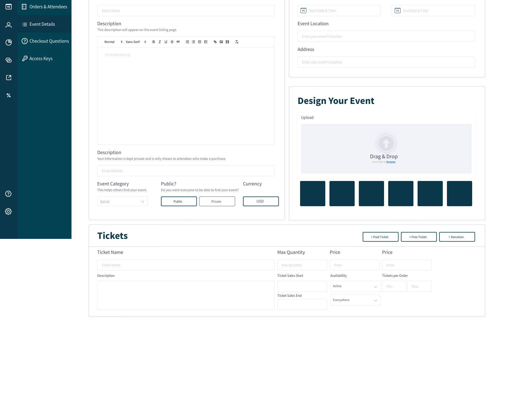Viewport: 532px width, 416px height.
Task: Go to Event Details in the sidebar
Action: point(44,24)
